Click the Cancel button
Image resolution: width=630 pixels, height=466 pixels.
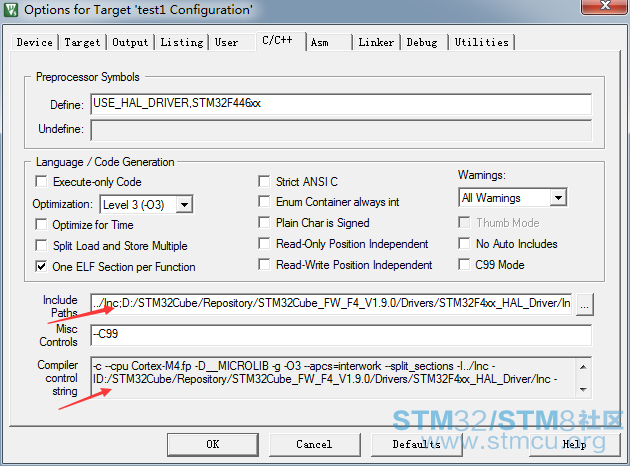pos(315,444)
